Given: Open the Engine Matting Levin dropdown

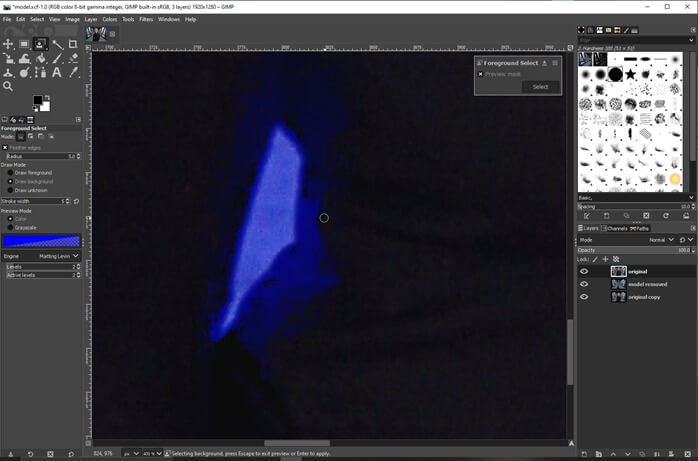Looking at the screenshot, I should 41,256.
